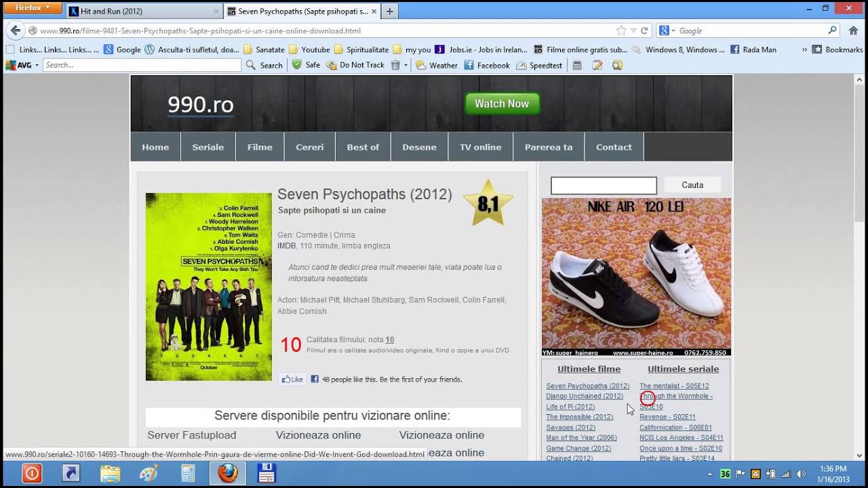
Task: Launch Calculator from the taskbar
Action: click(188, 473)
